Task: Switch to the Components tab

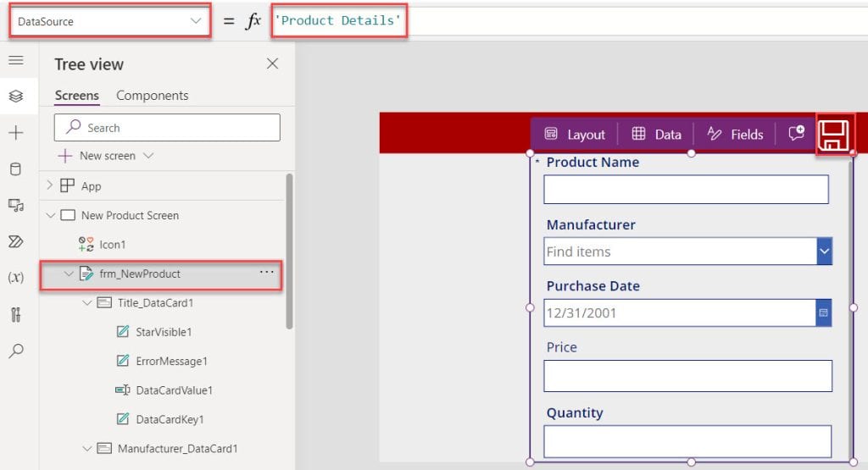Action: click(153, 96)
